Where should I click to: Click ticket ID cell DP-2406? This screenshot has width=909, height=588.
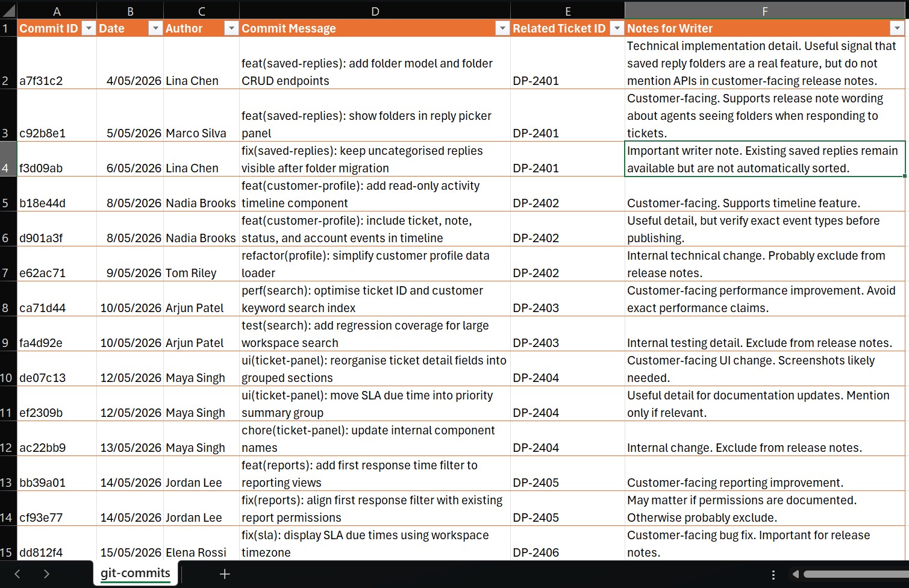[567, 543]
